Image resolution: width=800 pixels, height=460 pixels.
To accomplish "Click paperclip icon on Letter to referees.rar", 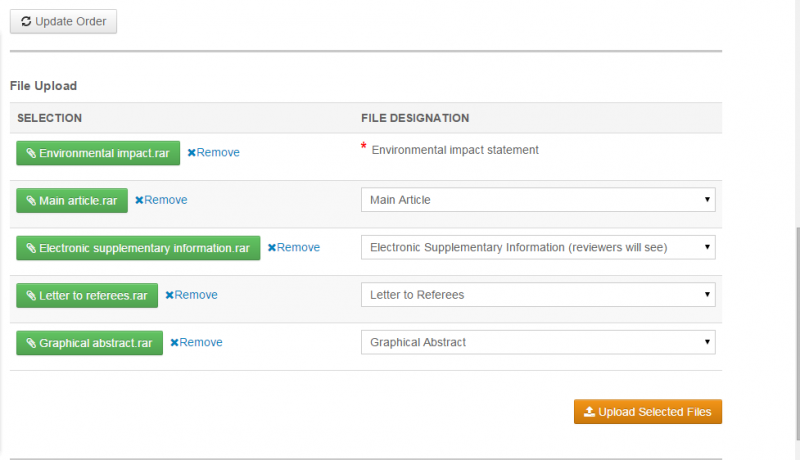I will [31, 295].
